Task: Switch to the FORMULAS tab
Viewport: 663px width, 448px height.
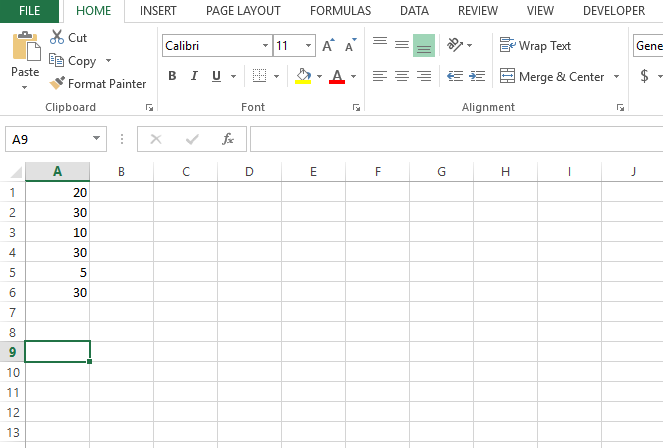Action: tap(340, 11)
